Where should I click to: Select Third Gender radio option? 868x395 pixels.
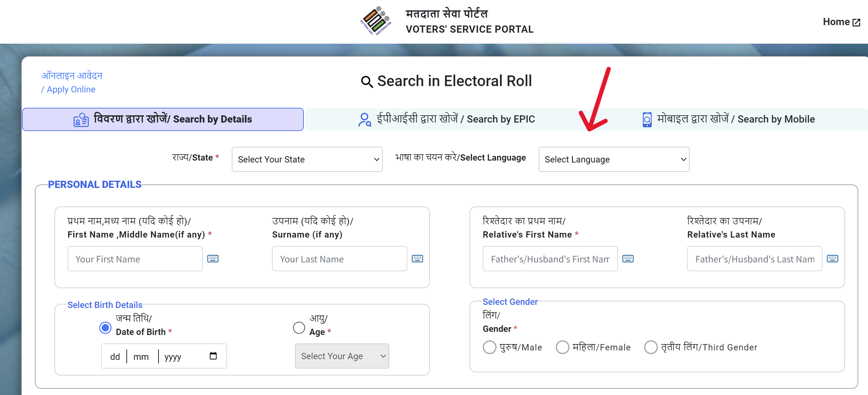(651, 347)
